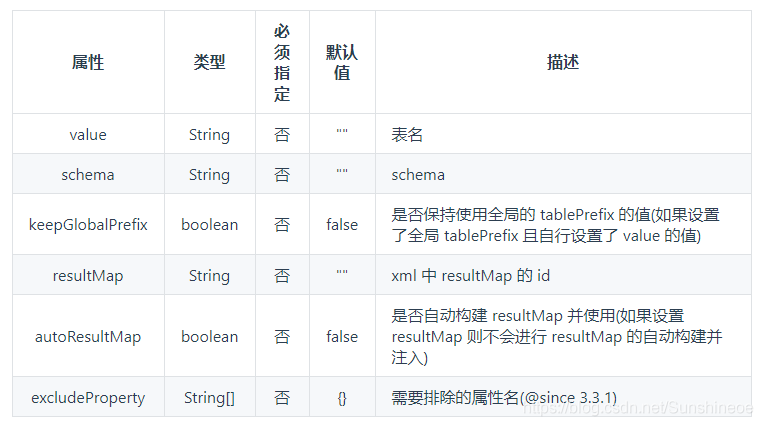Click the 表名 description cell

click(x=563, y=134)
